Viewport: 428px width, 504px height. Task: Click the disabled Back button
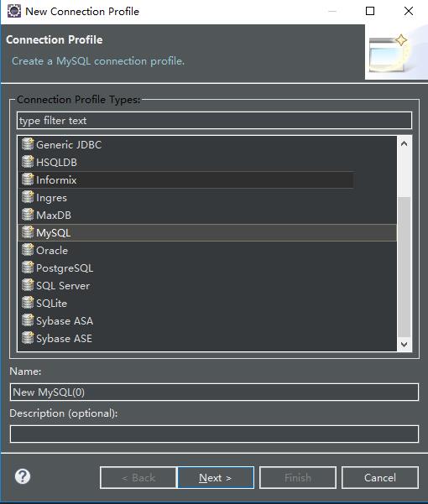(138, 478)
